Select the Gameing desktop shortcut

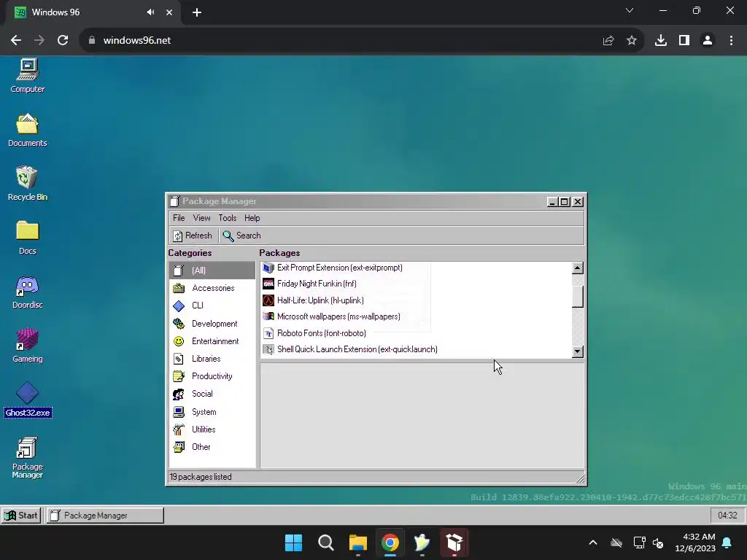28,346
